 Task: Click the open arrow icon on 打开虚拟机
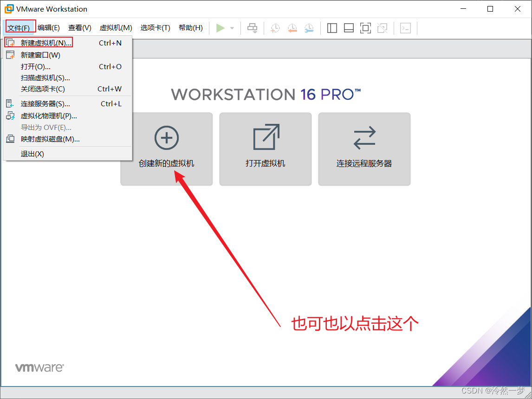[266, 136]
